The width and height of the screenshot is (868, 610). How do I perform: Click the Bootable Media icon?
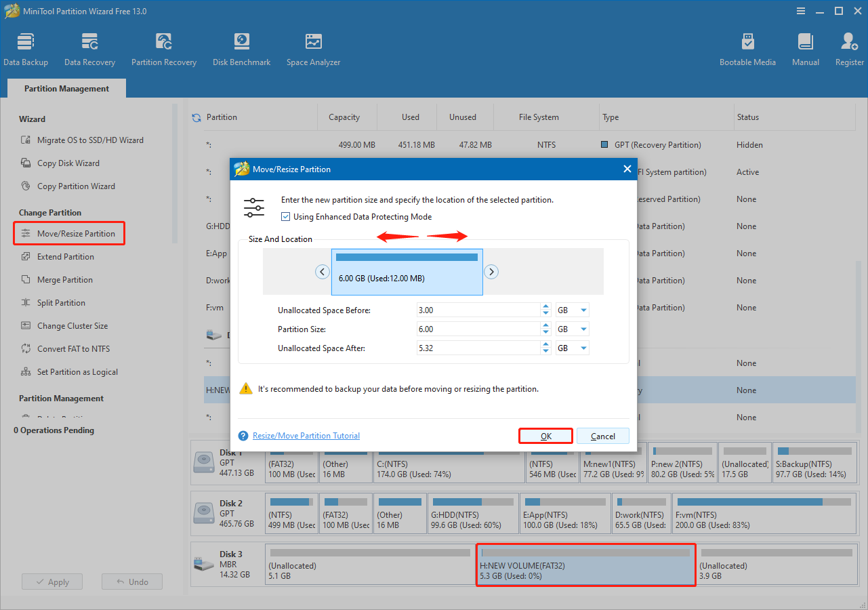point(747,47)
